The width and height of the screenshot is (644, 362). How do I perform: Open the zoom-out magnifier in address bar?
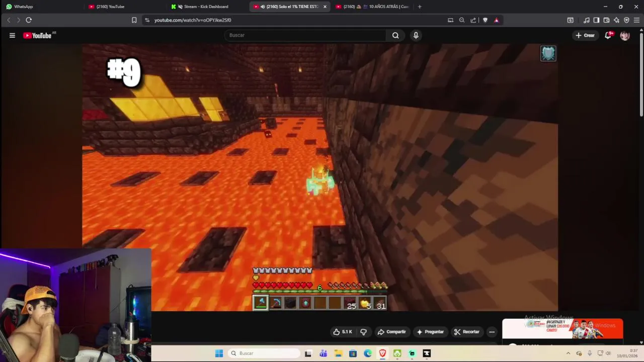pyautogui.click(x=462, y=20)
